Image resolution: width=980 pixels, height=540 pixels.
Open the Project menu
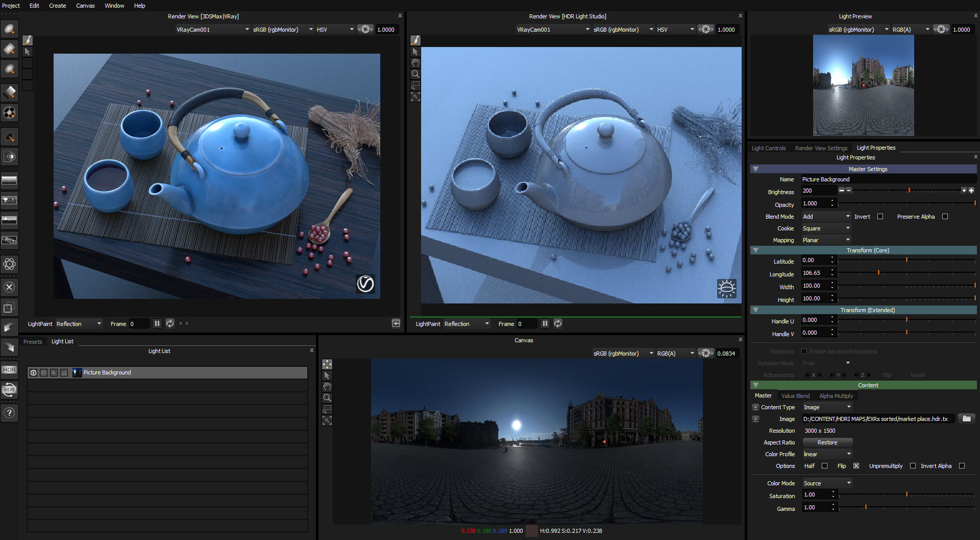11,6
